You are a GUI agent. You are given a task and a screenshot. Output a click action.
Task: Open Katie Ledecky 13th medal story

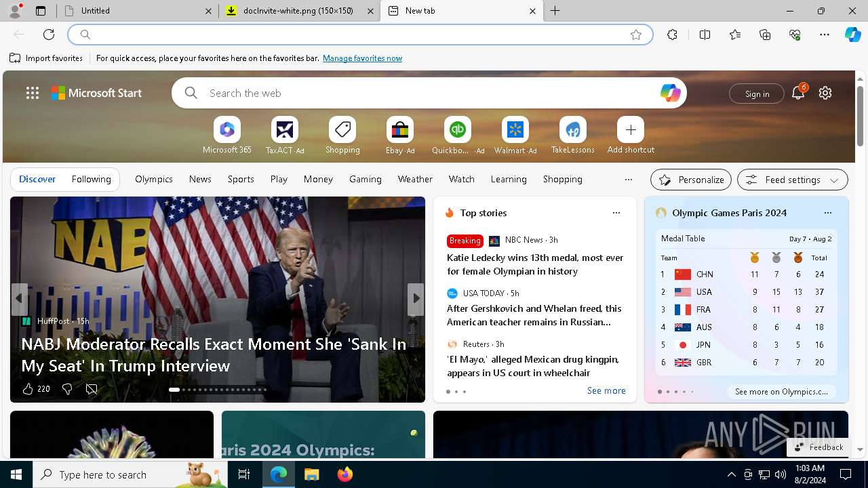(535, 264)
